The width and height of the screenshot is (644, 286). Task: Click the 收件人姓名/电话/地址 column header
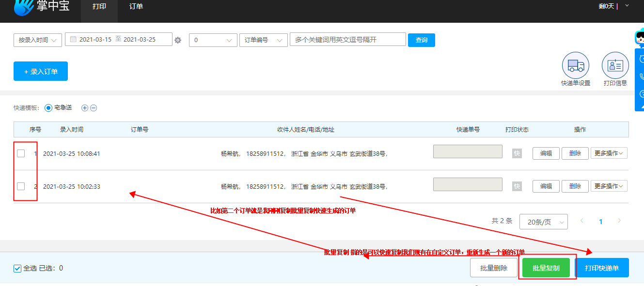tap(306, 130)
